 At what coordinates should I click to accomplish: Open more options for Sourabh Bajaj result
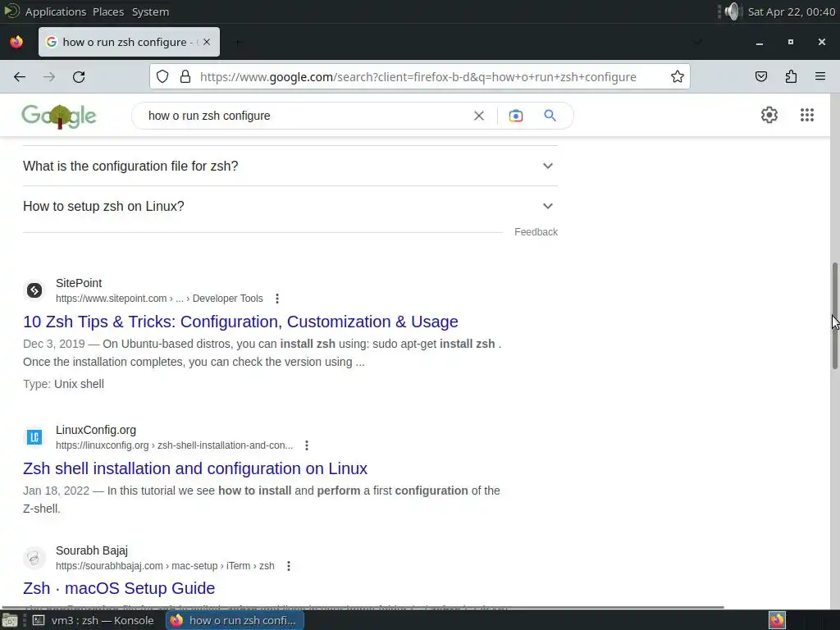(288, 566)
